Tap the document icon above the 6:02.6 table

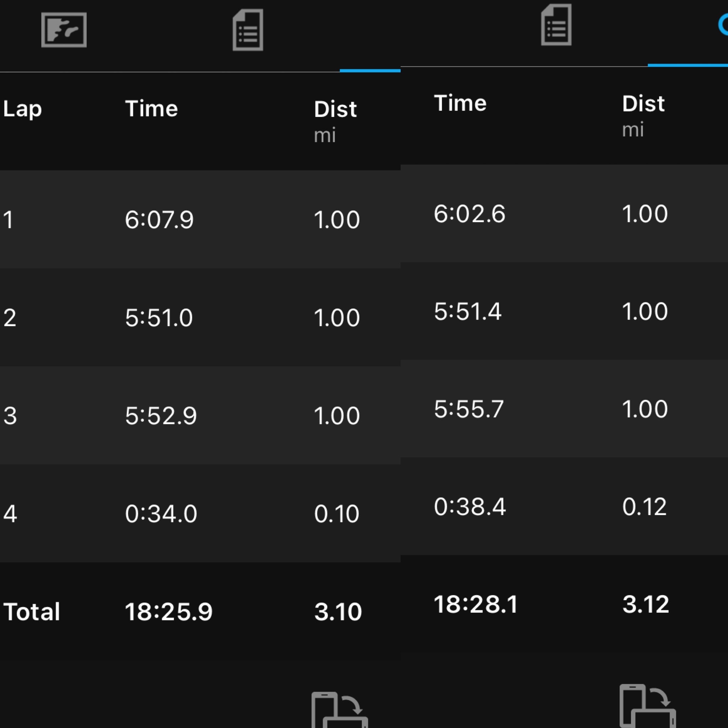556,25
